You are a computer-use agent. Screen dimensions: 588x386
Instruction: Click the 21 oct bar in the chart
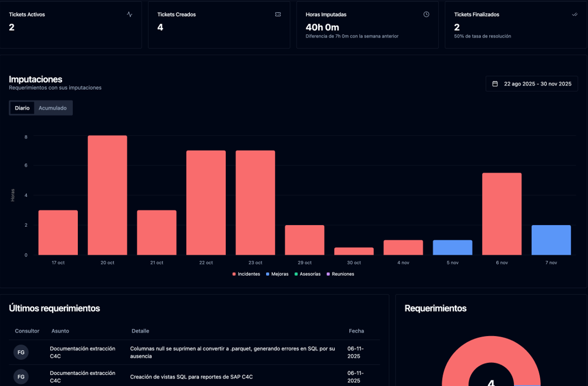pyautogui.click(x=157, y=233)
